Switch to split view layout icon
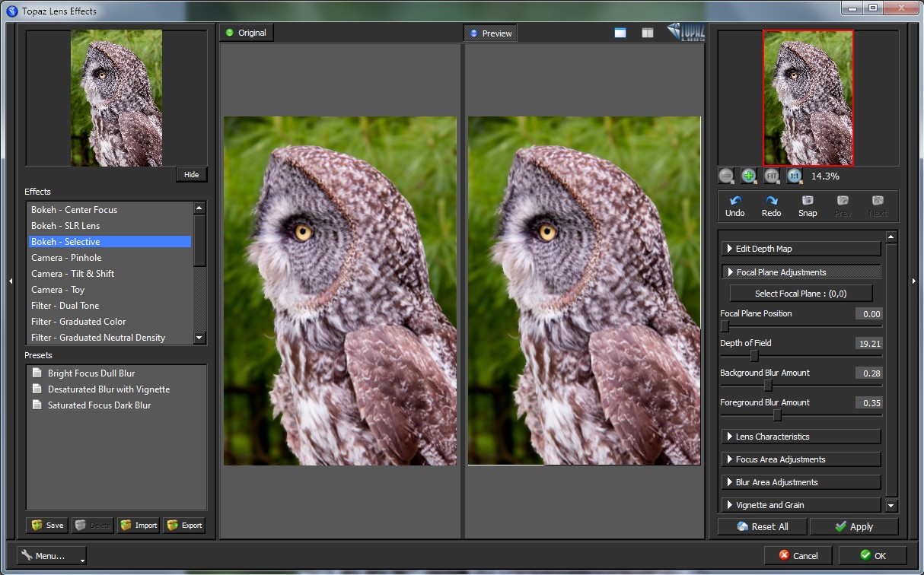The height and width of the screenshot is (575, 924). 647,33
